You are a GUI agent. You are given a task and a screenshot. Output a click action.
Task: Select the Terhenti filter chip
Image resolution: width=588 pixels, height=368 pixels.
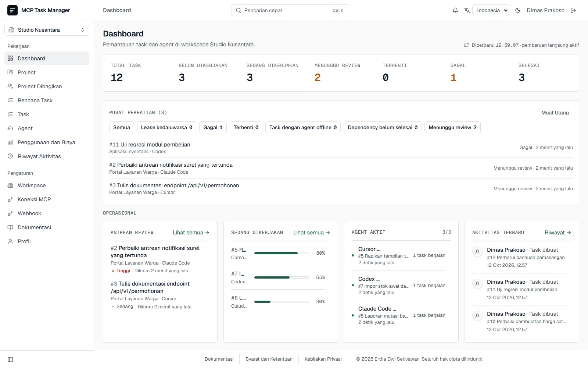246,127
